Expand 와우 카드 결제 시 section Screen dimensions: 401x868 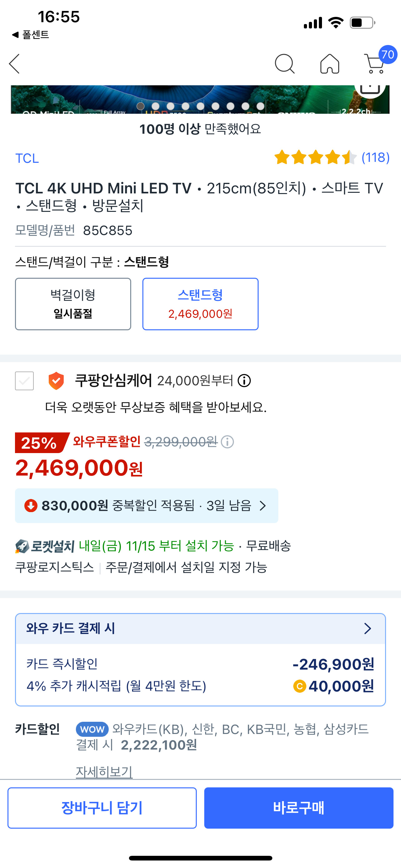point(200,628)
